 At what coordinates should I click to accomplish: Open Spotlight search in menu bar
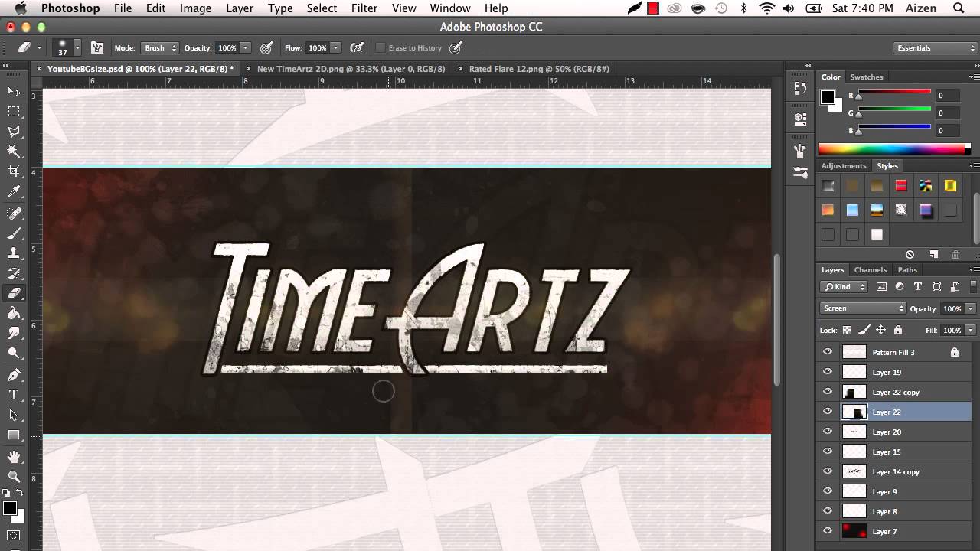(x=959, y=8)
